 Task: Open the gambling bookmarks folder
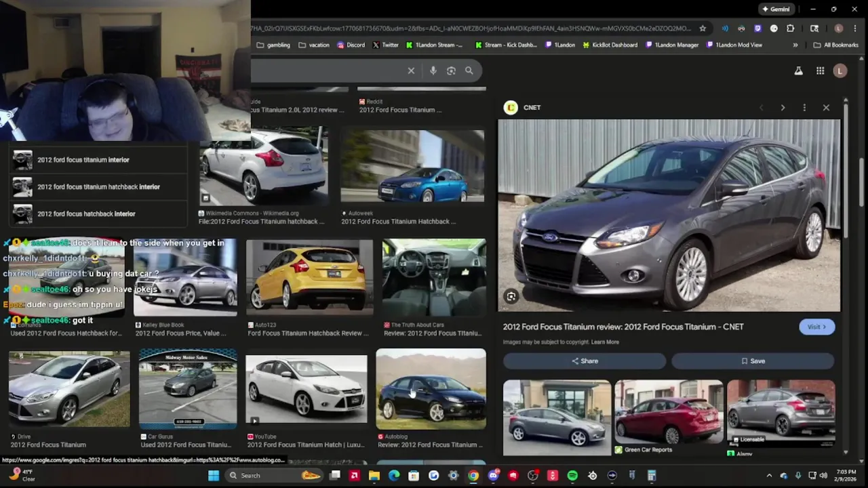click(273, 45)
